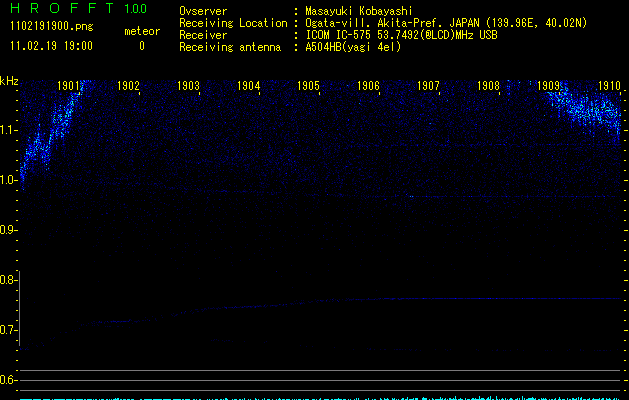Select the filename 1102191900.png
This screenshot has width=629, height=400.
click(52, 26)
